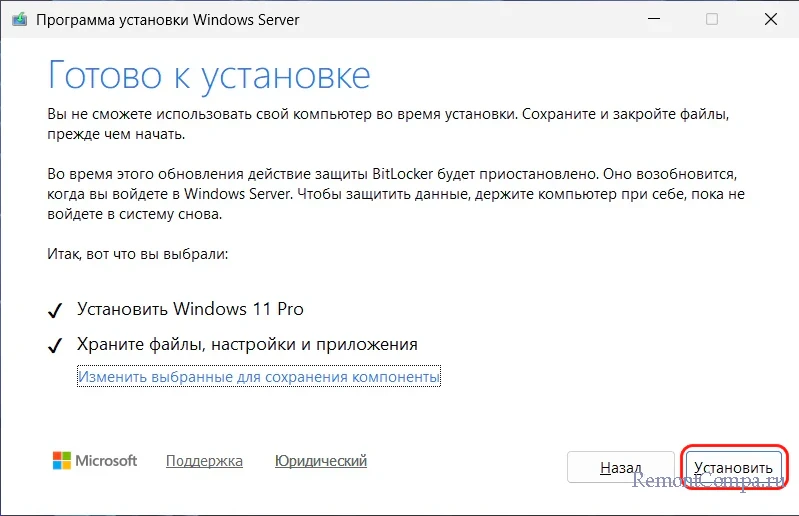Click the disabled maximize window button
The width and height of the screenshot is (799, 516).
tap(712, 20)
